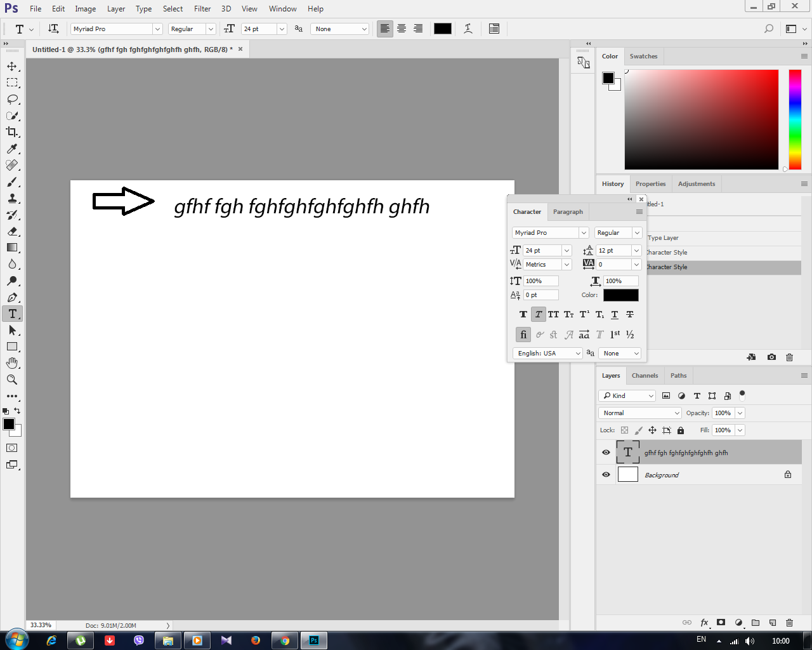812x650 pixels.
Task: Toggle Underline style in Character panel
Action: pos(615,314)
